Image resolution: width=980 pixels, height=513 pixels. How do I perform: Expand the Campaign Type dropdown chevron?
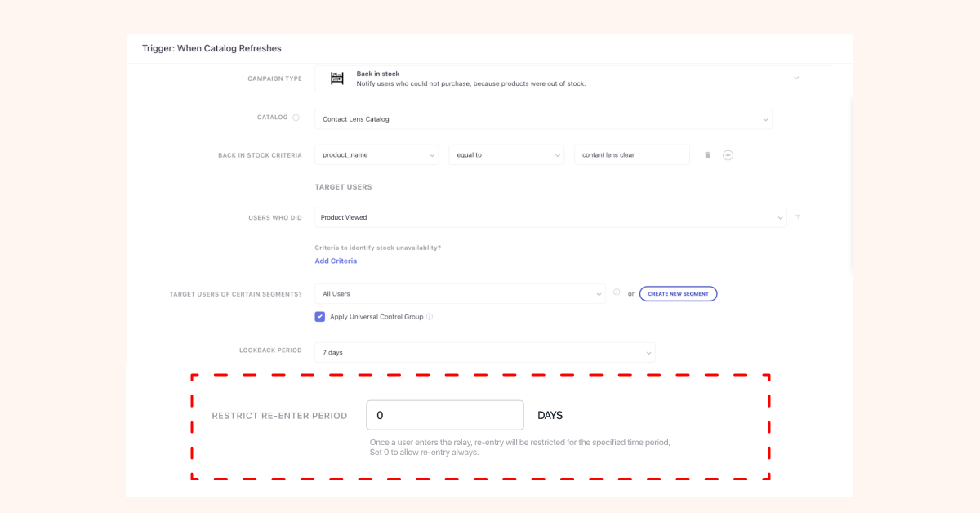coord(796,78)
